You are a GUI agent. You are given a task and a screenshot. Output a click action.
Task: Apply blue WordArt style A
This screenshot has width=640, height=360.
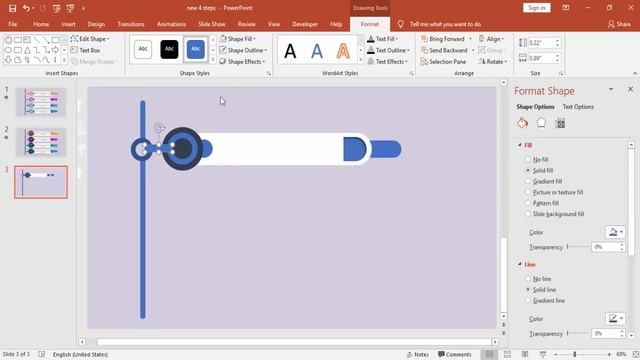(x=317, y=51)
